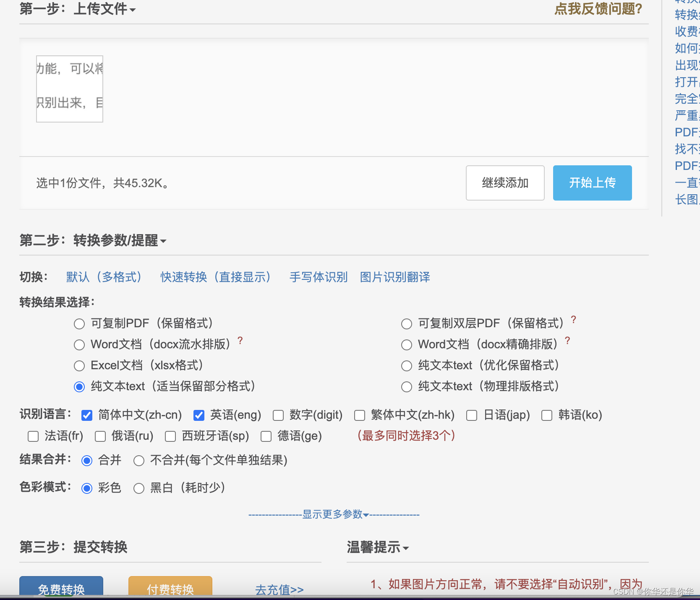The image size is (700, 600).
Task: Enable 日语(jap) recognition language
Action: pyautogui.click(x=471, y=415)
